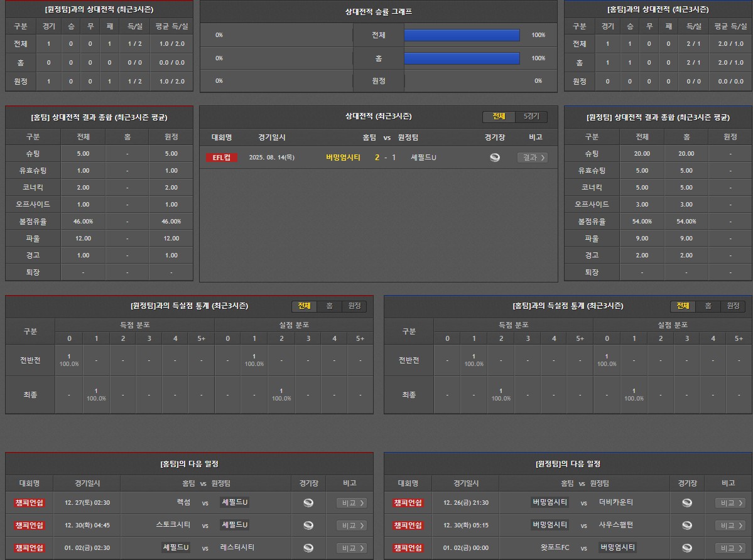Click 버밍엄시티 team name in head-to-head result
753x560 pixels.
click(343, 158)
